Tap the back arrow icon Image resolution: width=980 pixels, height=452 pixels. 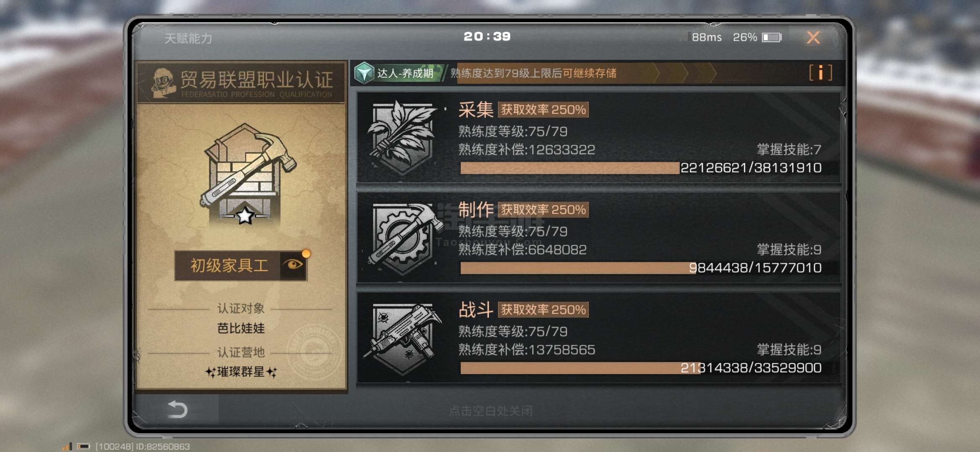point(178,409)
